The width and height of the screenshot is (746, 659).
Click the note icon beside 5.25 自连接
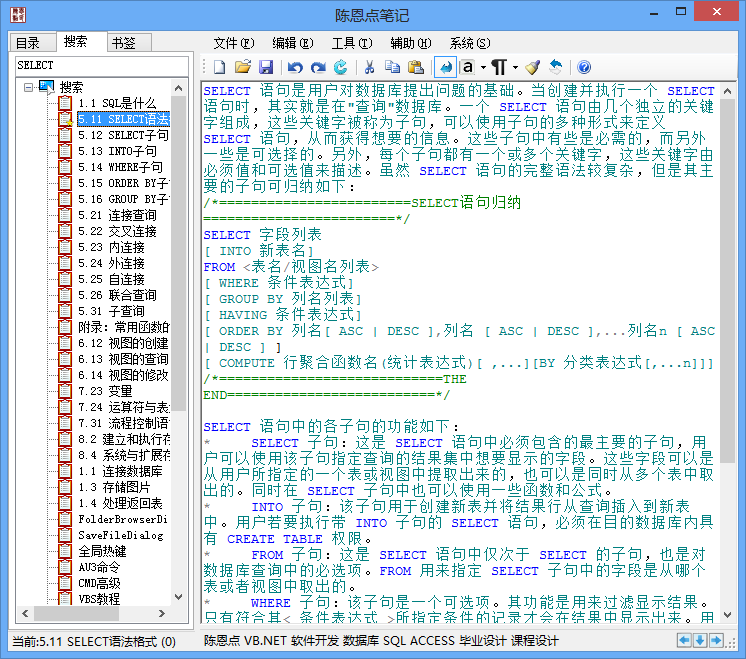[x=65, y=279]
